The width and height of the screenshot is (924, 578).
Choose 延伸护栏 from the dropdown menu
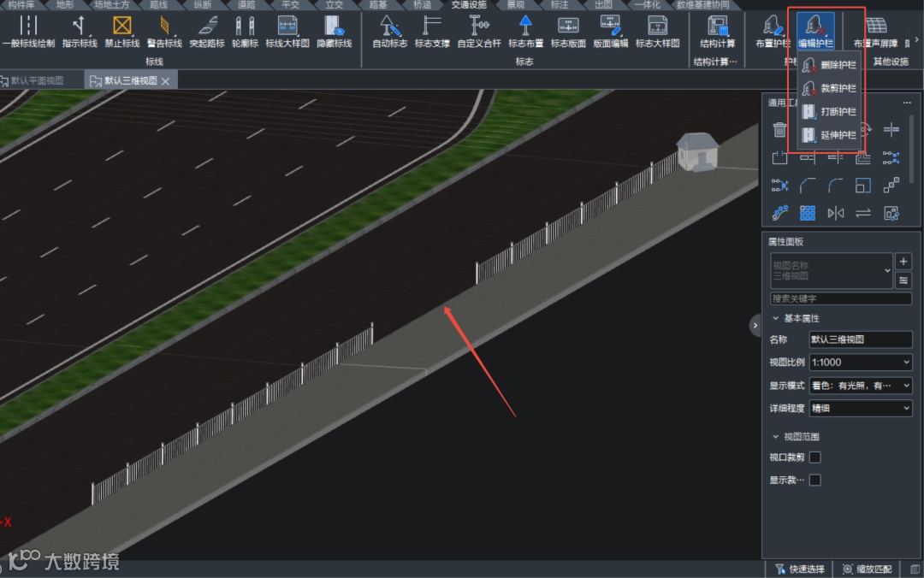[830, 135]
